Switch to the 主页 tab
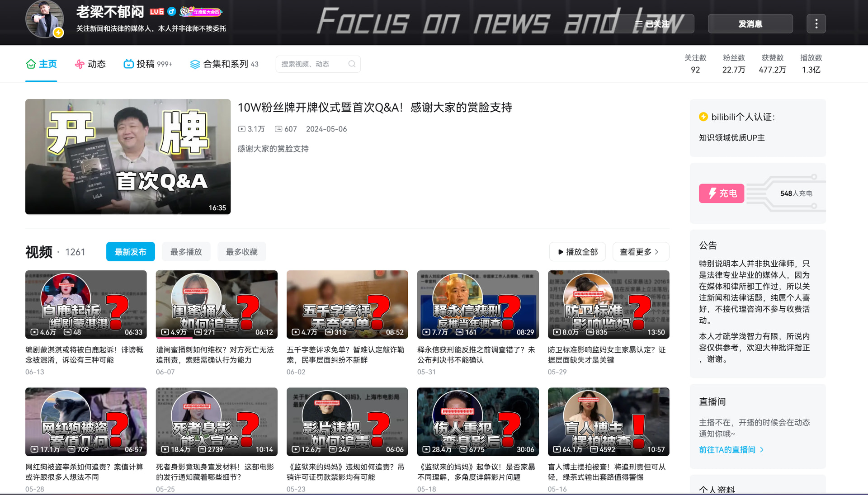Image resolution: width=868 pixels, height=495 pixels. 41,64
